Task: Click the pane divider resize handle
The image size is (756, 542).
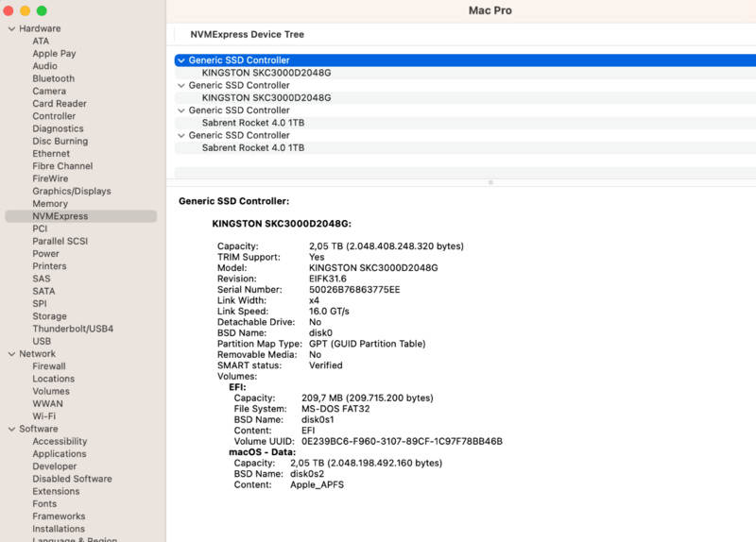Action: tap(490, 181)
